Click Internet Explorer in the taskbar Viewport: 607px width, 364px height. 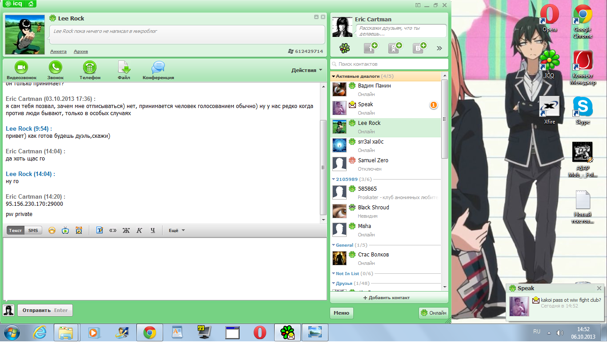pos(40,332)
